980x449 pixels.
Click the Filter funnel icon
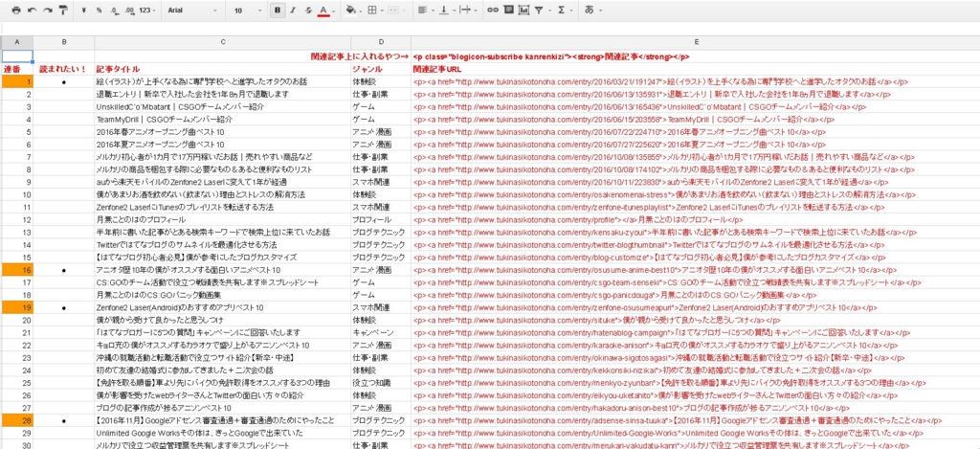click(x=541, y=10)
